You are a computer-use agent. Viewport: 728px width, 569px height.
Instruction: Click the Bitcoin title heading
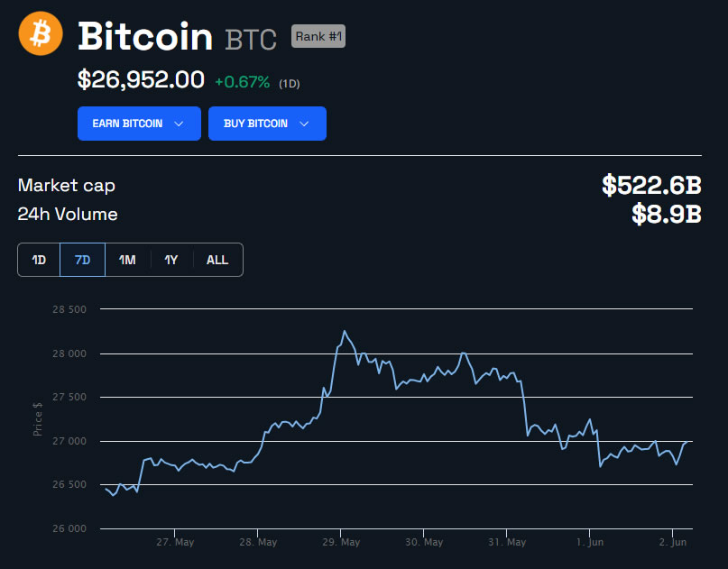(145, 37)
